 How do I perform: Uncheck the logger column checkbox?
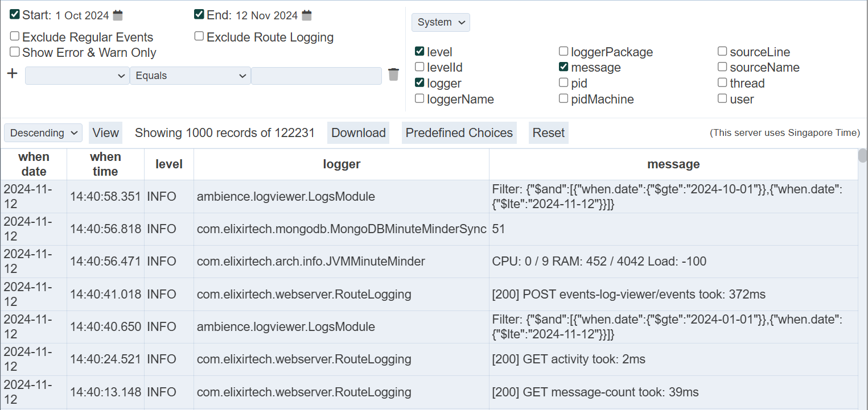coord(419,83)
